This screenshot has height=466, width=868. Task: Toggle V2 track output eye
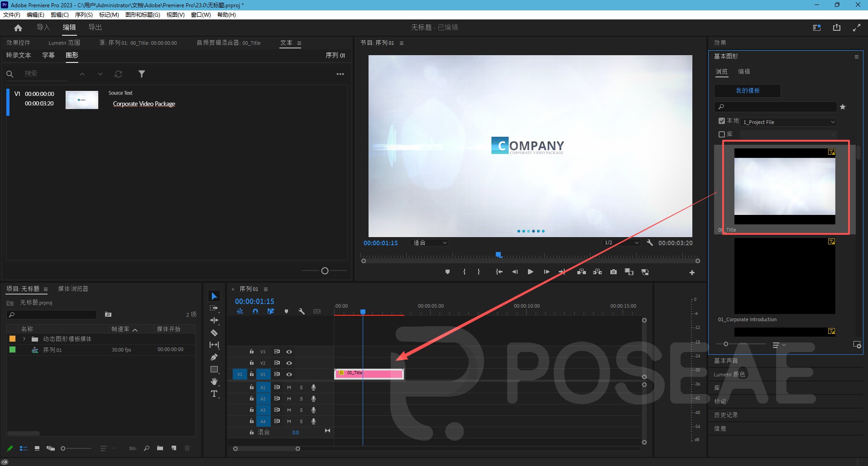289,363
